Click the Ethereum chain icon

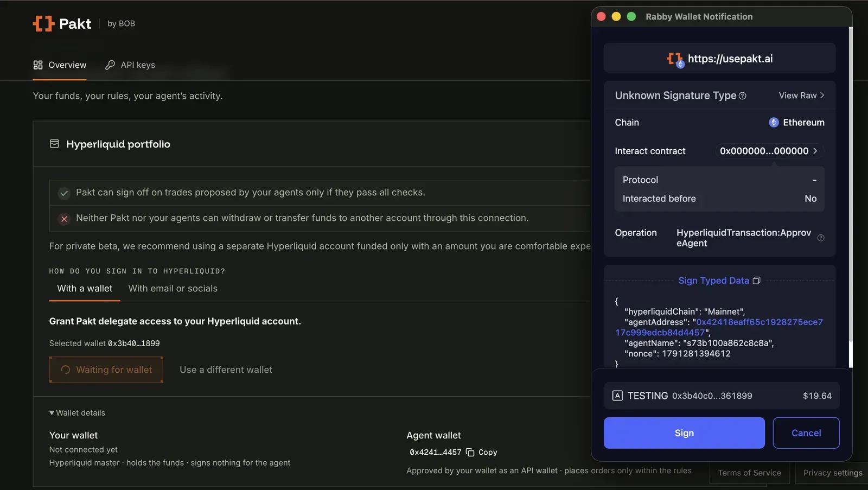tap(774, 123)
